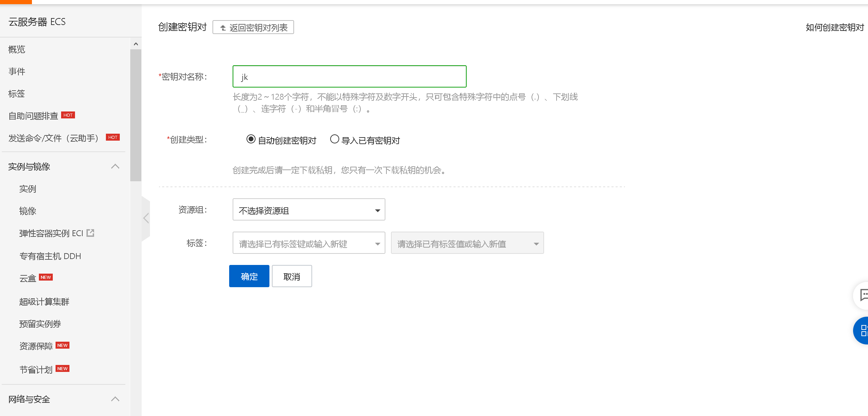Click the 确定 confirm button
The width and height of the screenshot is (868, 416).
pyautogui.click(x=249, y=276)
